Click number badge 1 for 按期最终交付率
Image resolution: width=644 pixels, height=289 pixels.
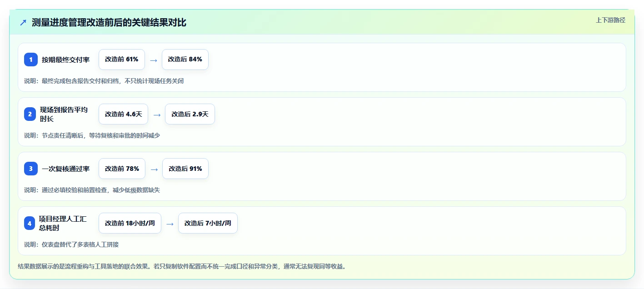(x=31, y=60)
